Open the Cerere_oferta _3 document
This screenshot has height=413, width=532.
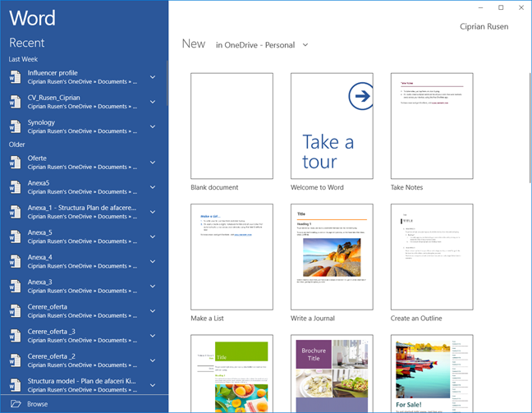point(84,336)
